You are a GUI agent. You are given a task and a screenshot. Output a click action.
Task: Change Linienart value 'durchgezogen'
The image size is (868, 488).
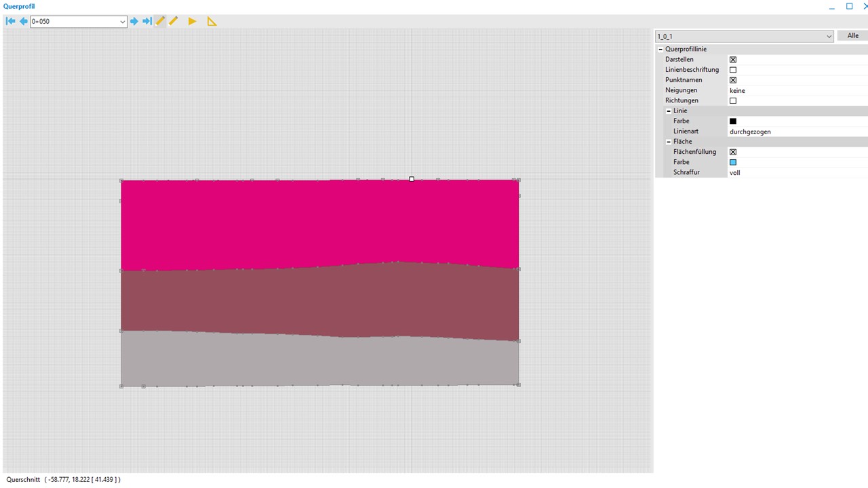[x=797, y=131]
